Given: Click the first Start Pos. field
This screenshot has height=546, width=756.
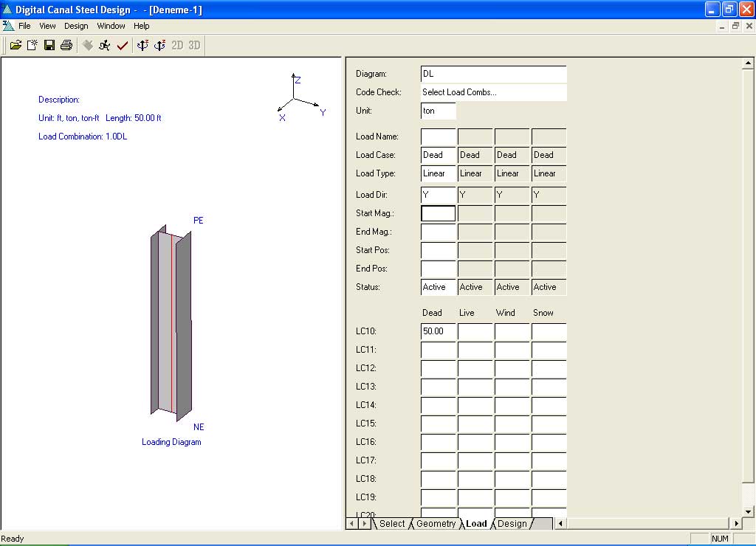Looking at the screenshot, I should click(439, 250).
